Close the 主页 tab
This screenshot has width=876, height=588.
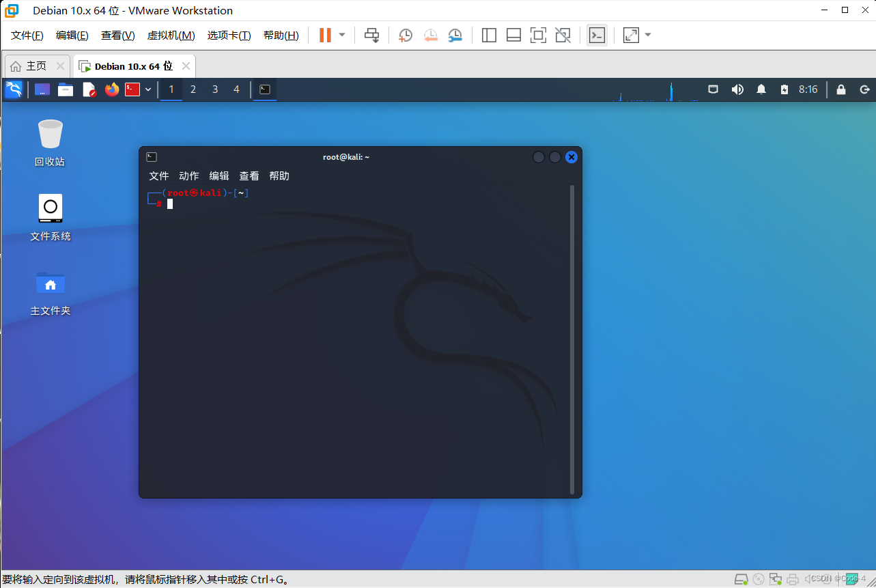coord(61,66)
